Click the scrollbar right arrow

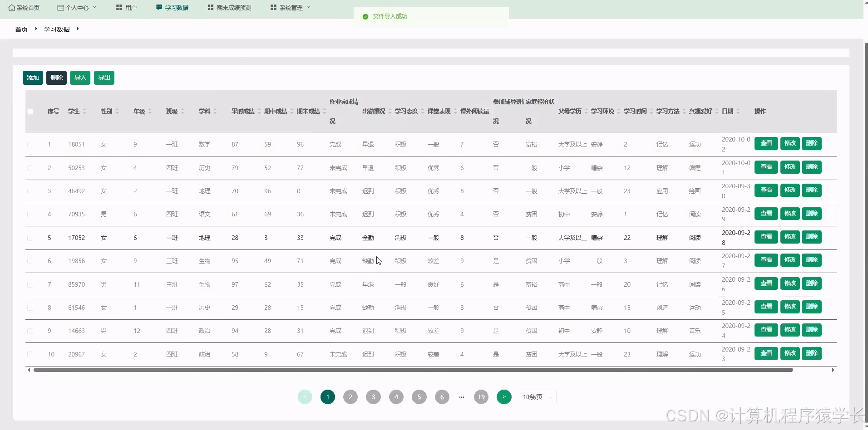[833, 370]
